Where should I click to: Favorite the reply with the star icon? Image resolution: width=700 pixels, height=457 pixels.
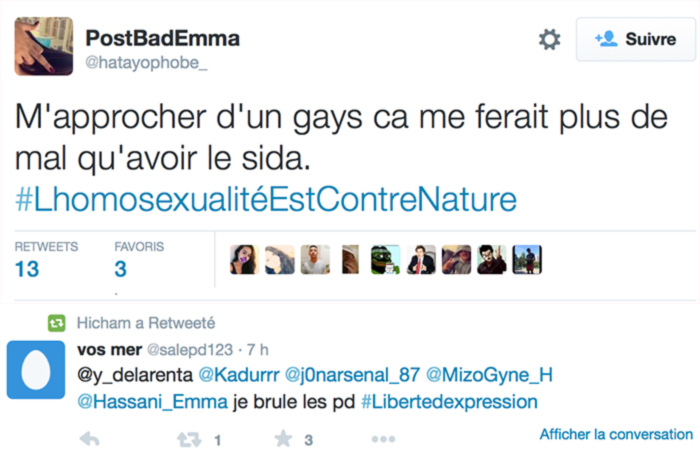[x=283, y=439]
